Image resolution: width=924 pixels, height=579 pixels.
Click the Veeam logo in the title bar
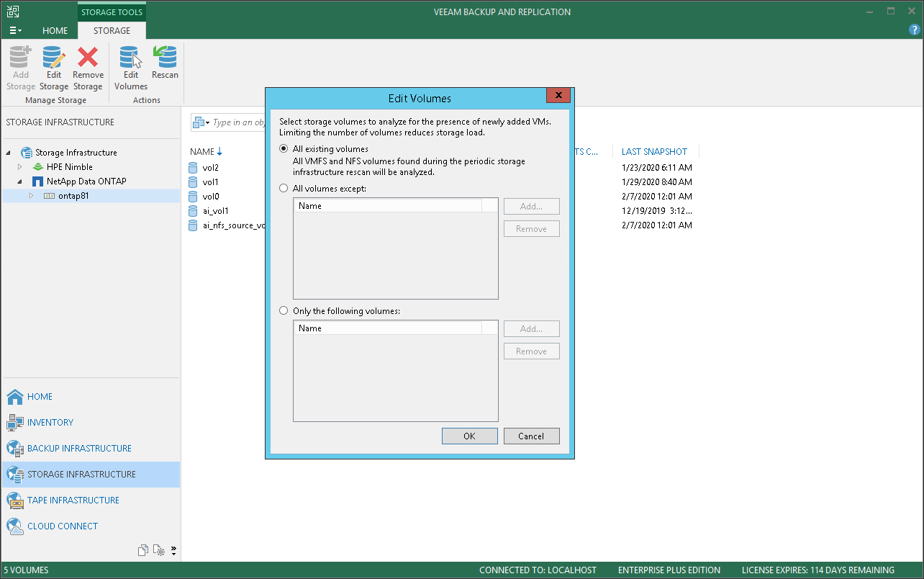(13, 12)
